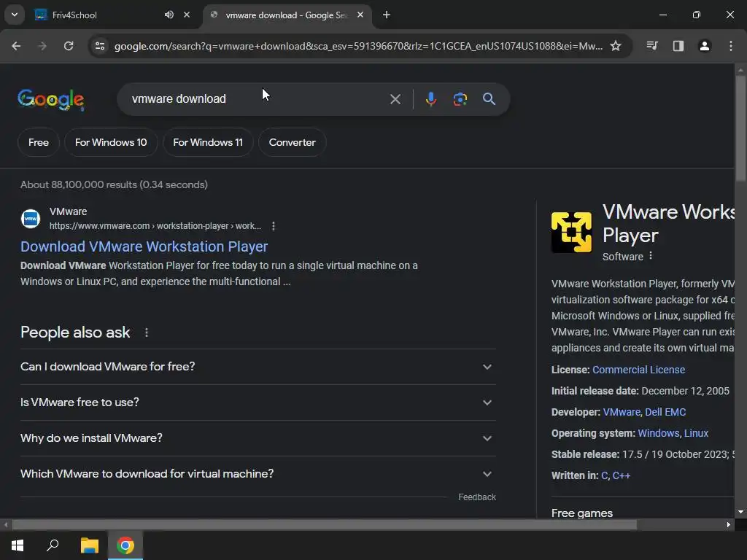Click the Feedback link
Image resolution: width=747 pixels, height=560 pixels.
477,497
